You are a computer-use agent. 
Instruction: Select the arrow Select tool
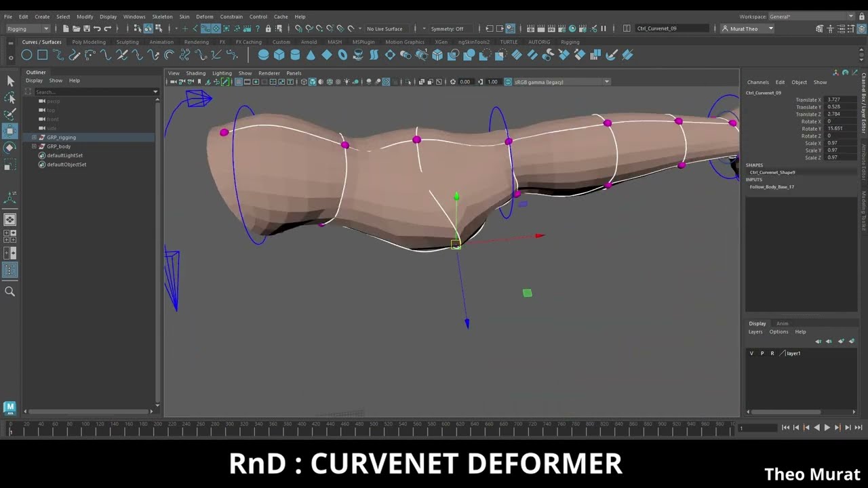click(10, 81)
